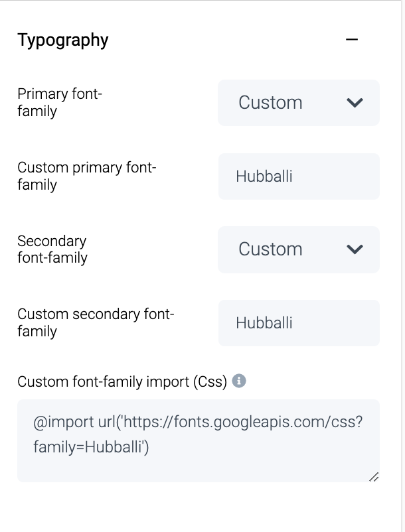Image resolution: width=405 pixels, height=532 pixels.
Task: Click the "Custom secondary font-family" label
Action: [x=96, y=322]
